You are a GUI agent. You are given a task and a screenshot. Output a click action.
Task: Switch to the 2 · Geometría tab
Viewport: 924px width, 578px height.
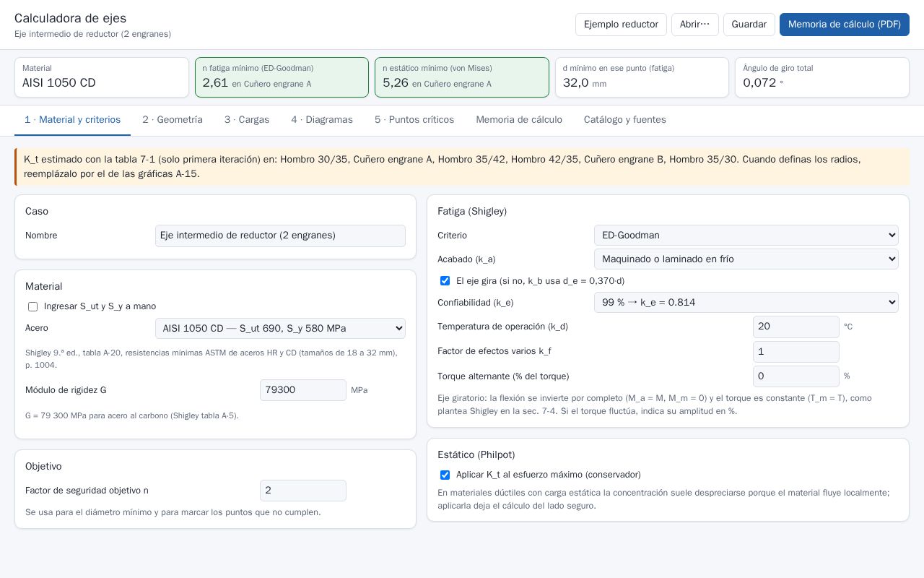click(x=173, y=120)
